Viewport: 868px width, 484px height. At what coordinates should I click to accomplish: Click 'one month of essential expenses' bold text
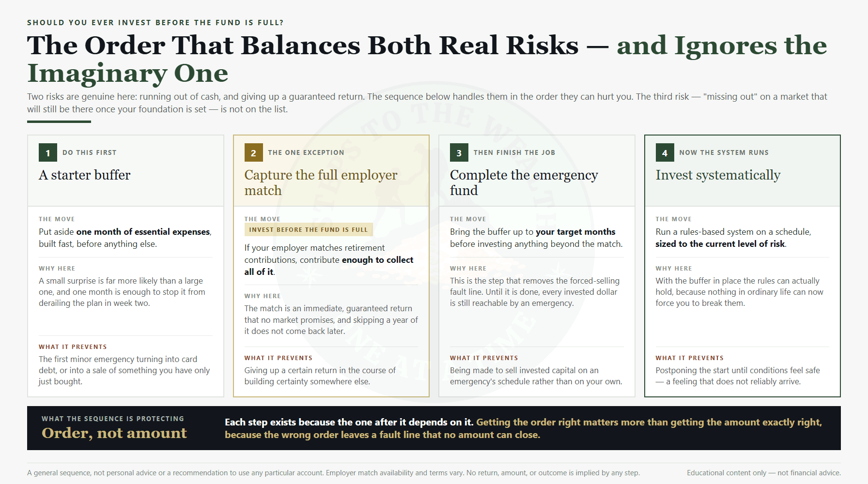143,232
